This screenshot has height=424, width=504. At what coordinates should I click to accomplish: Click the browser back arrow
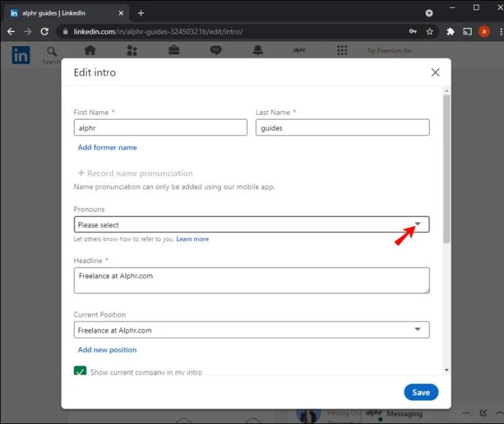pos(11,31)
